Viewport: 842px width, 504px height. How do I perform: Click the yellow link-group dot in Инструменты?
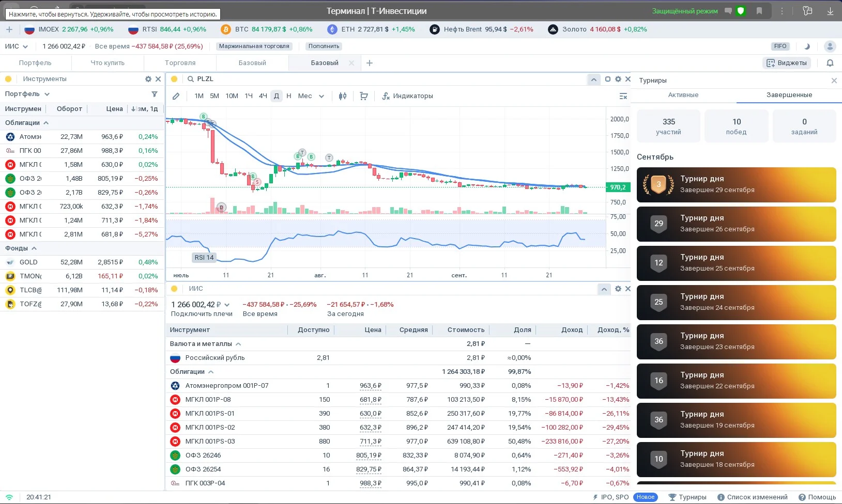8,79
